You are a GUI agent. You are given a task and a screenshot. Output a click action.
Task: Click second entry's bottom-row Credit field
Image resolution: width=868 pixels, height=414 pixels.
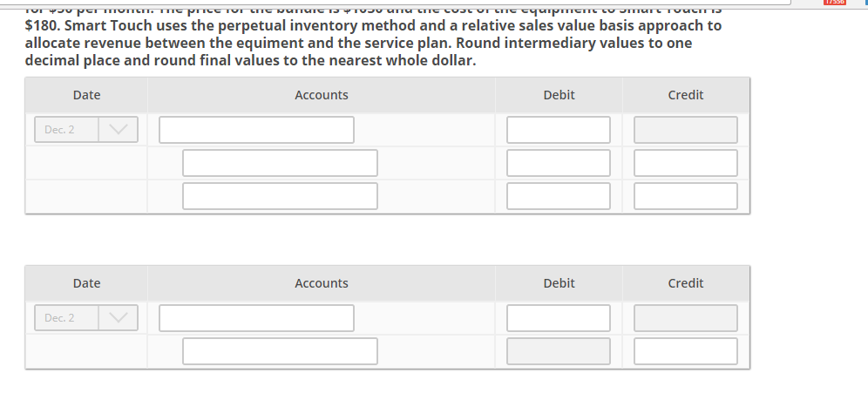point(686,351)
